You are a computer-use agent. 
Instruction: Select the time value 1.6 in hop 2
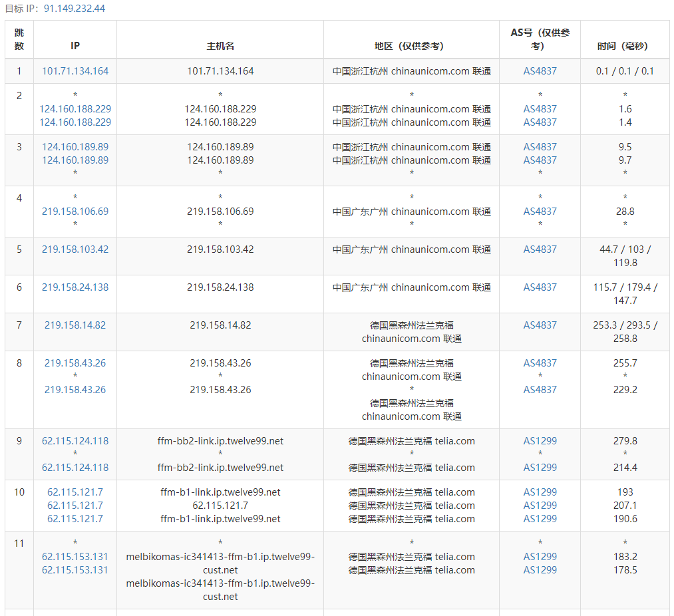click(625, 108)
